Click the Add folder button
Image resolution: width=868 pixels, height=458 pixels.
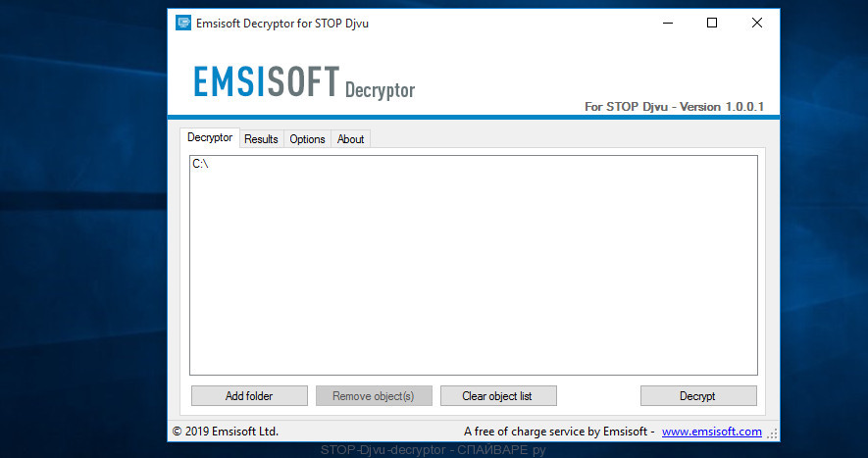click(x=249, y=396)
